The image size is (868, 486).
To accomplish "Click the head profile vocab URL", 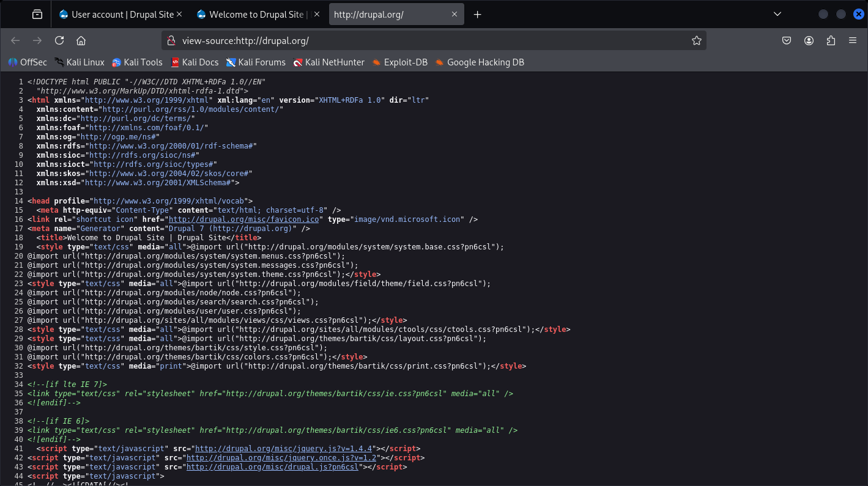I will point(168,201).
